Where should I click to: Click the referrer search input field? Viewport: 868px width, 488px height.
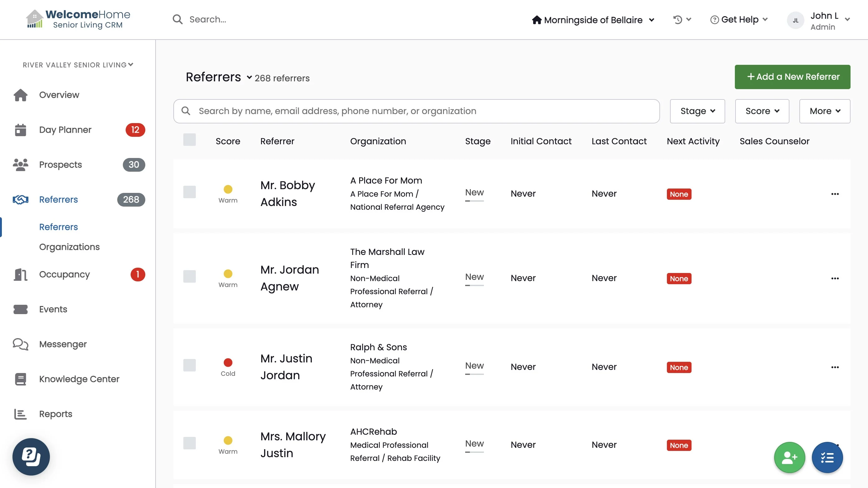pyautogui.click(x=417, y=111)
